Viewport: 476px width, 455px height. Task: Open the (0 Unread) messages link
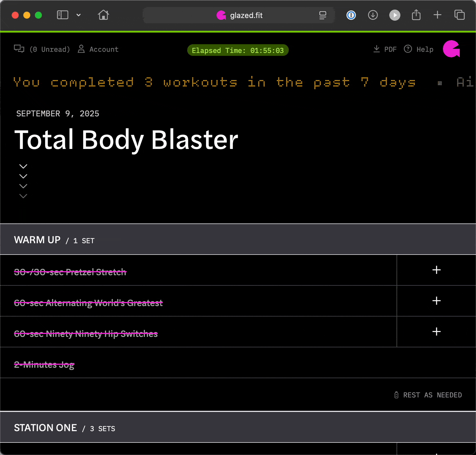coord(50,49)
